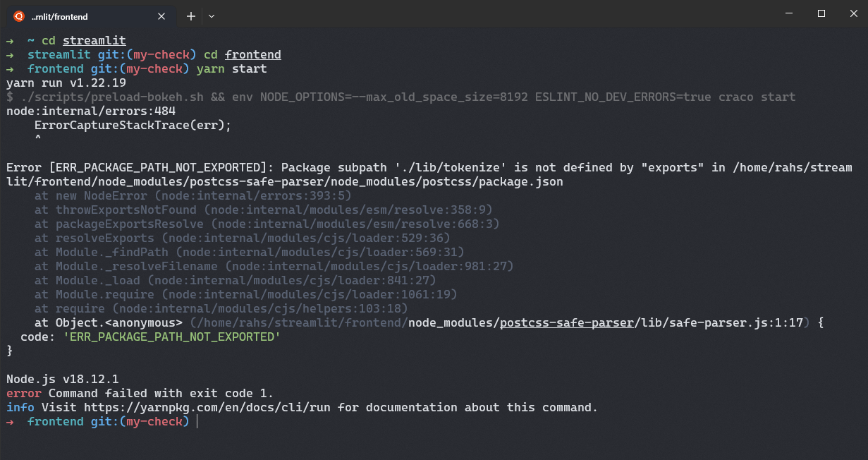Follow the underlined frontend path link
The height and width of the screenshot is (460, 868).
[x=252, y=54]
